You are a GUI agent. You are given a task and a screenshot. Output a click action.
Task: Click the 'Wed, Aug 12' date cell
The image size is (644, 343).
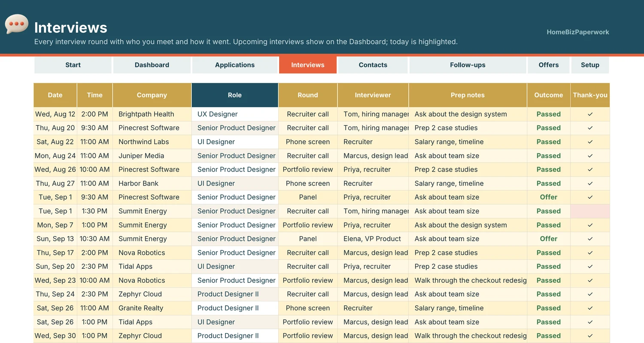coord(55,114)
